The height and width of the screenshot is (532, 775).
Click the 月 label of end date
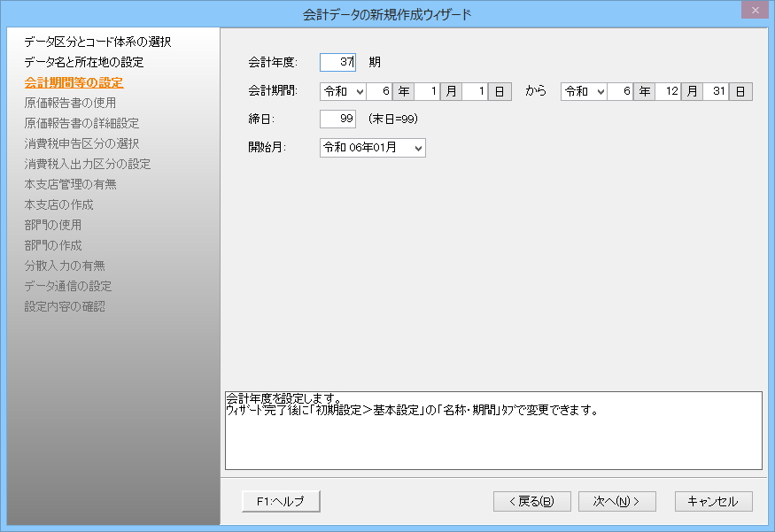click(692, 91)
